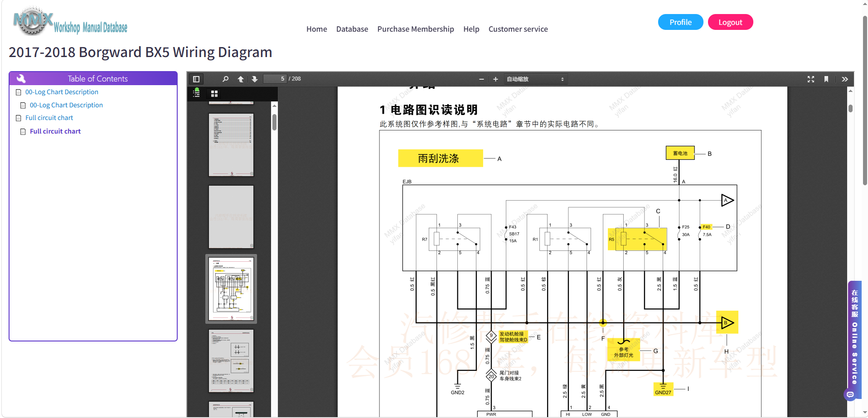Select the highlighted wiring diagram page thumbnail
Screen dimensions: 868x418
click(231, 289)
